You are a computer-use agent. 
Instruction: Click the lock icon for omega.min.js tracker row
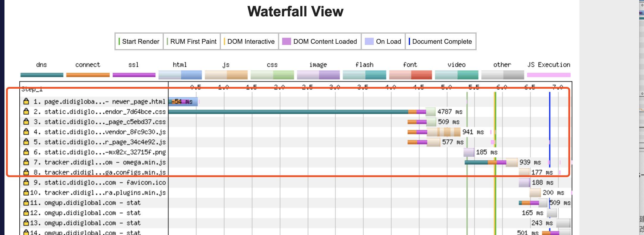[x=26, y=162]
